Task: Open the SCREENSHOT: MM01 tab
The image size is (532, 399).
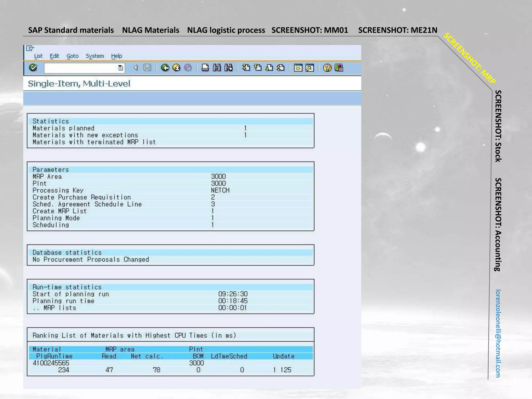Action: (310, 30)
